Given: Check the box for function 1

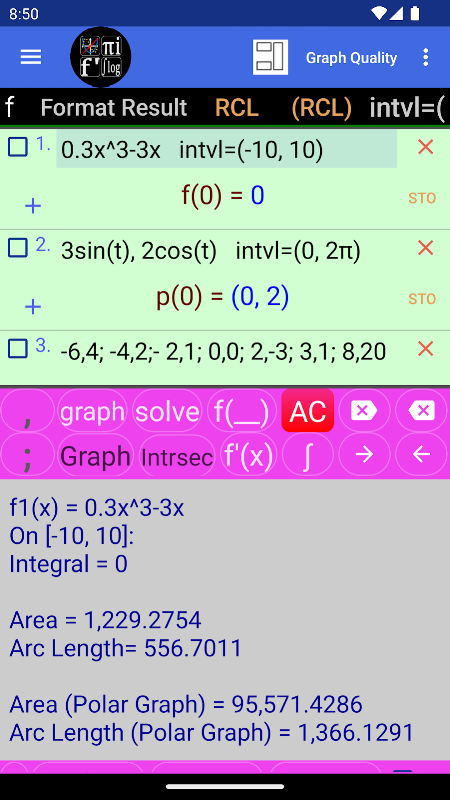Looking at the screenshot, I should pos(18,147).
